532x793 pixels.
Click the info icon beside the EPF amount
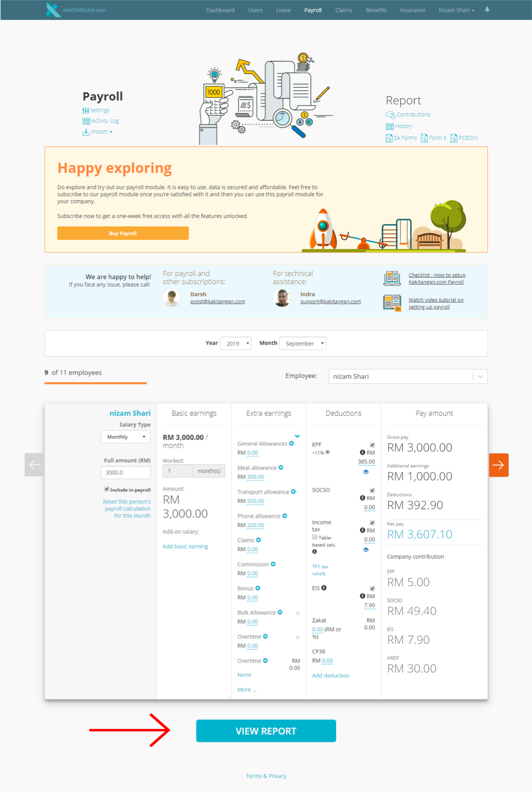click(x=362, y=452)
